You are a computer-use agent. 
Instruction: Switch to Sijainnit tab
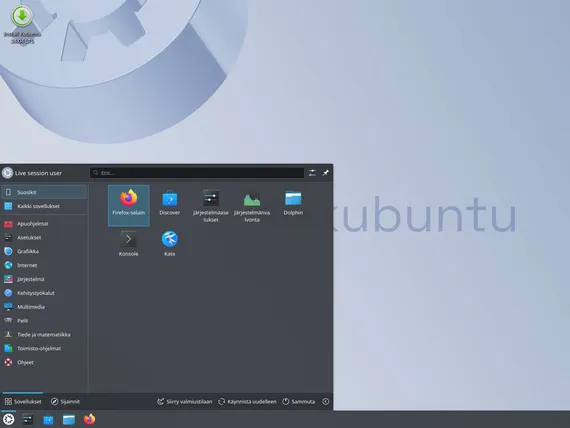click(65, 401)
